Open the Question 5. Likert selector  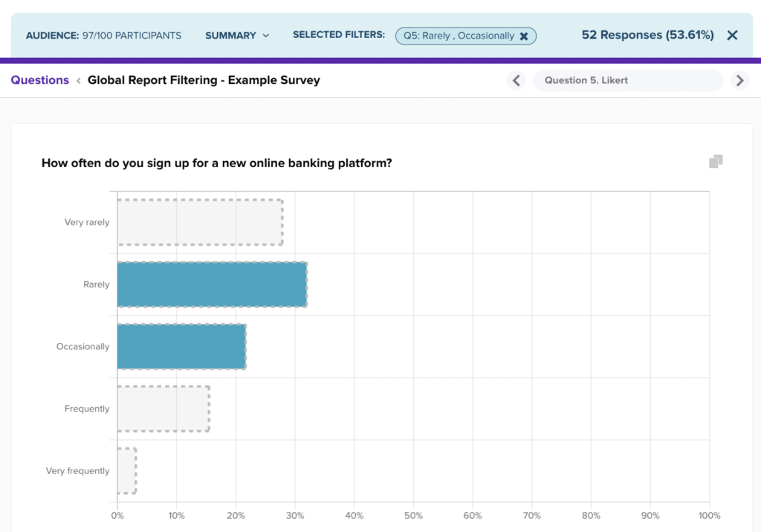[x=627, y=80]
